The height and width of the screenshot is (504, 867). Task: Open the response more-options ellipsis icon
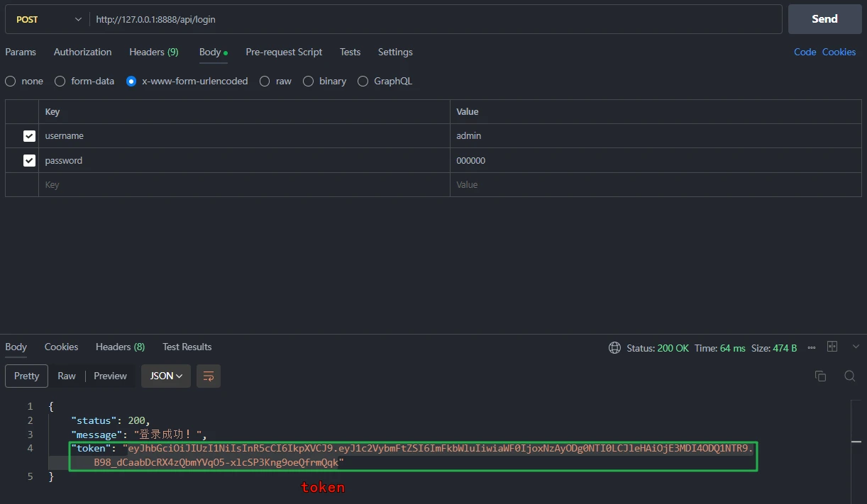pos(812,347)
